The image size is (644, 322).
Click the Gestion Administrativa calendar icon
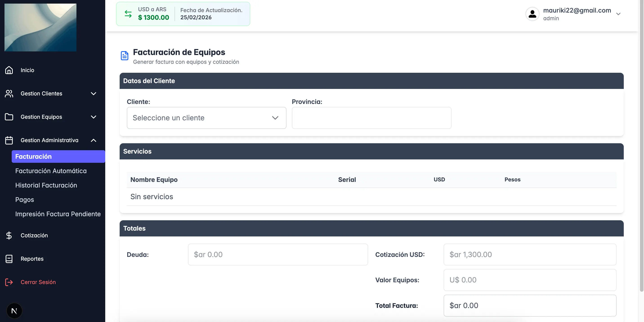pos(9,140)
